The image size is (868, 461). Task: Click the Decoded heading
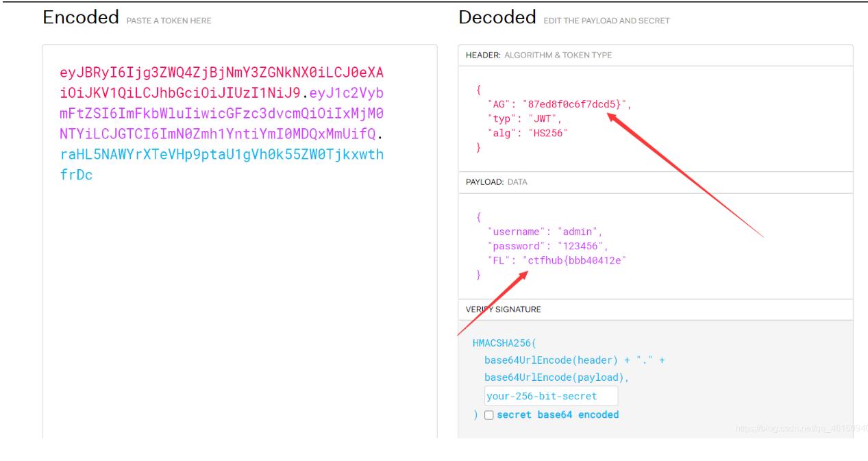(497, 17)
